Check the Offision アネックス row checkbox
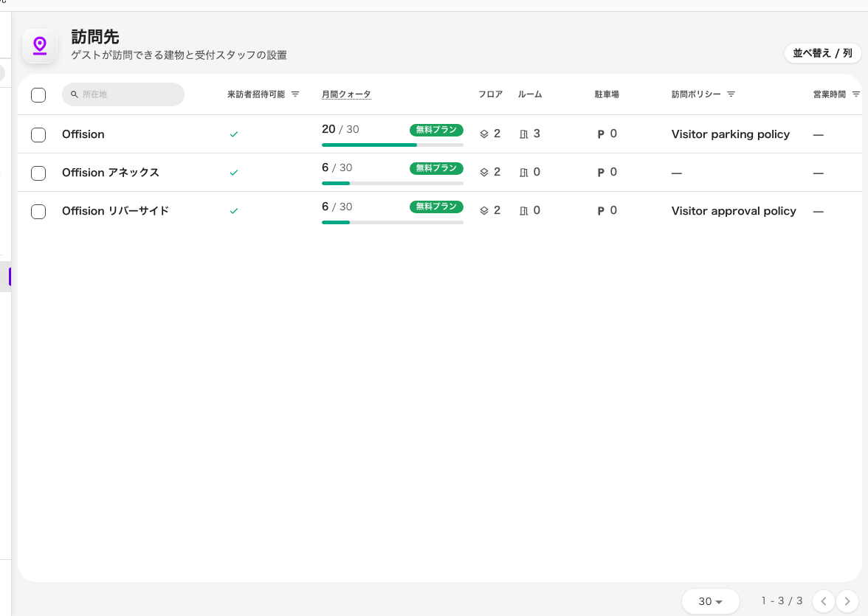This screenshot has width=868, height=616. point(38,173)
